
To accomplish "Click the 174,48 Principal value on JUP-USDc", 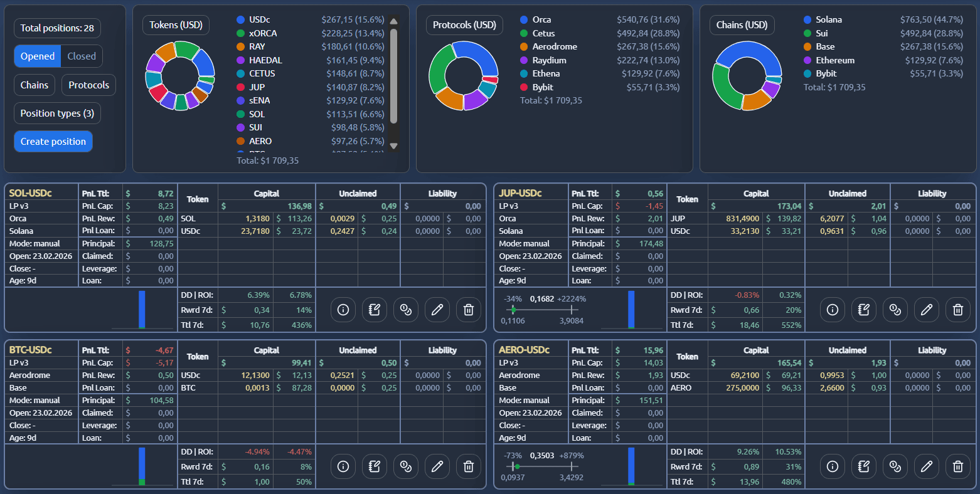I will tap(651, 244).
